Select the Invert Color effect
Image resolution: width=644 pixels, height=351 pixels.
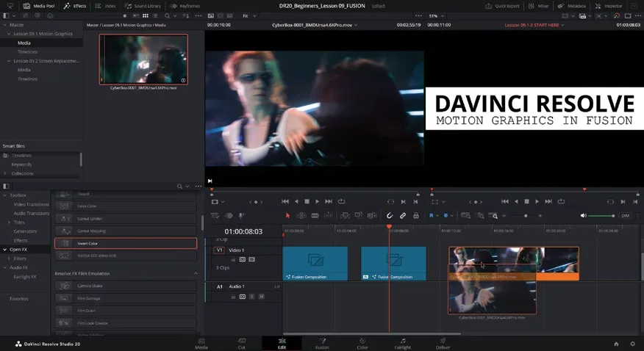(x=126, y=243)
